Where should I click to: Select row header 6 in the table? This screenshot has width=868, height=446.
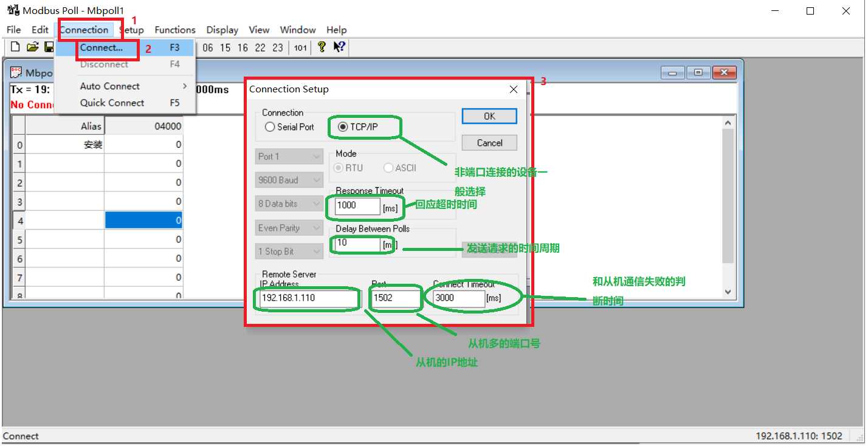pyautogui.click(x=19, y=258)
